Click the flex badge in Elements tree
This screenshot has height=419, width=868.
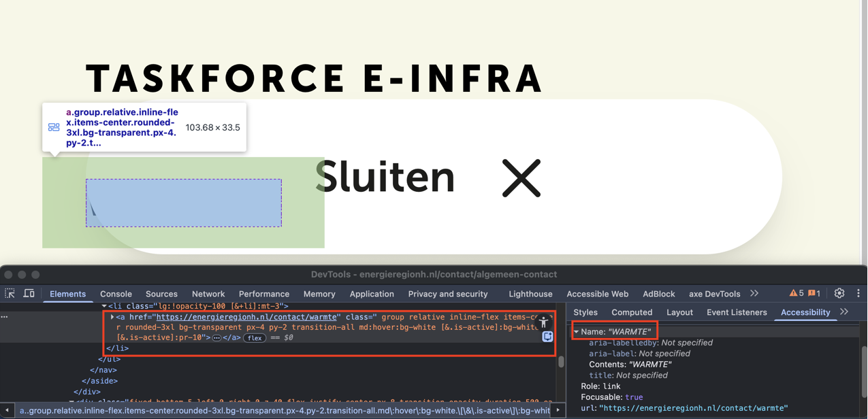[255, 338]
